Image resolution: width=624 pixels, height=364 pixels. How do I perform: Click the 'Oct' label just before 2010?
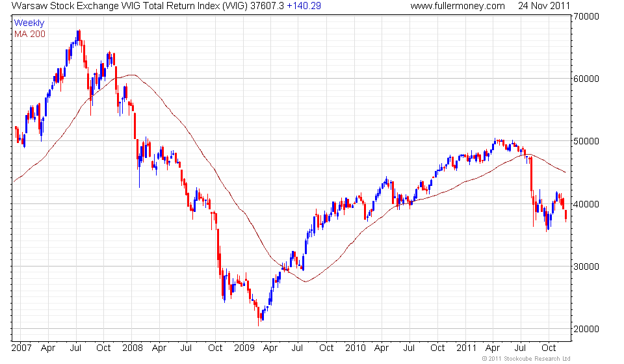326,348
